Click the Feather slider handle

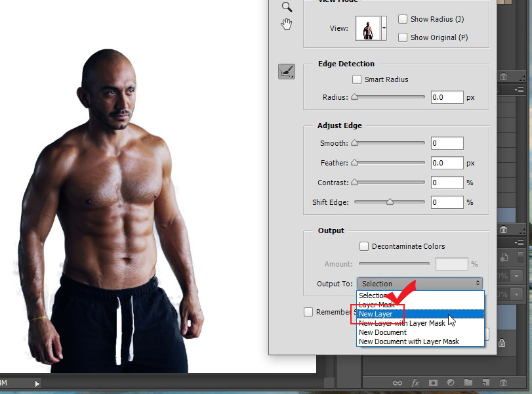tap(354, 163)
